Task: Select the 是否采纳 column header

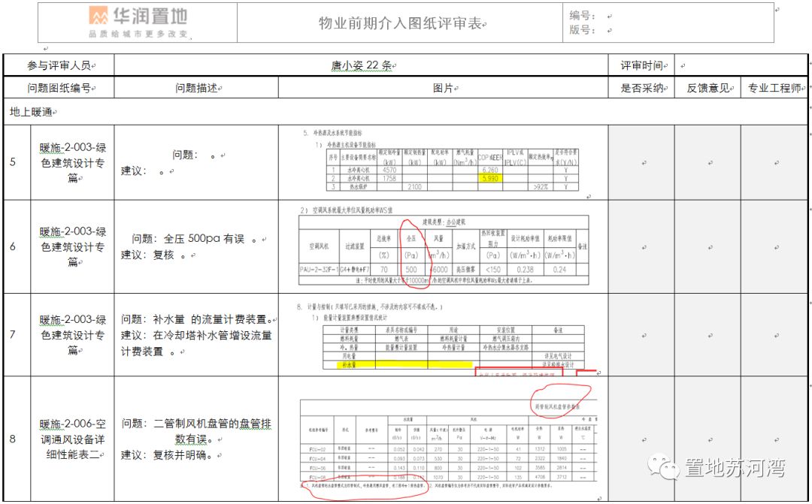Action: 641,88
